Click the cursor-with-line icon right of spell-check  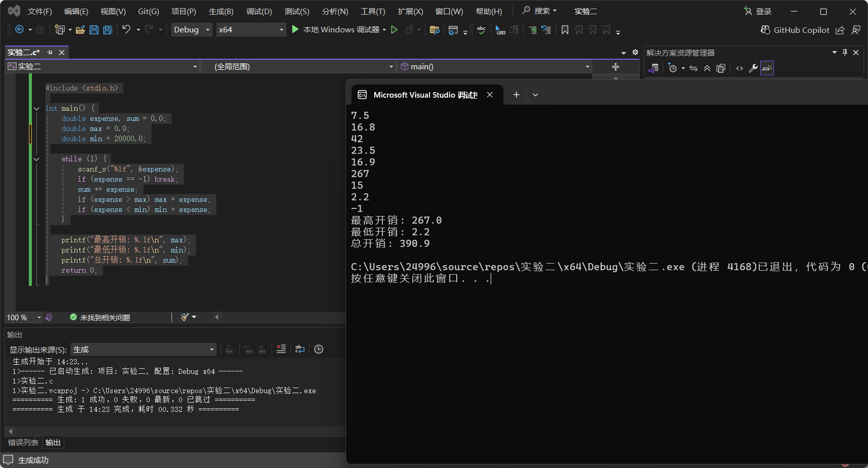500,30
